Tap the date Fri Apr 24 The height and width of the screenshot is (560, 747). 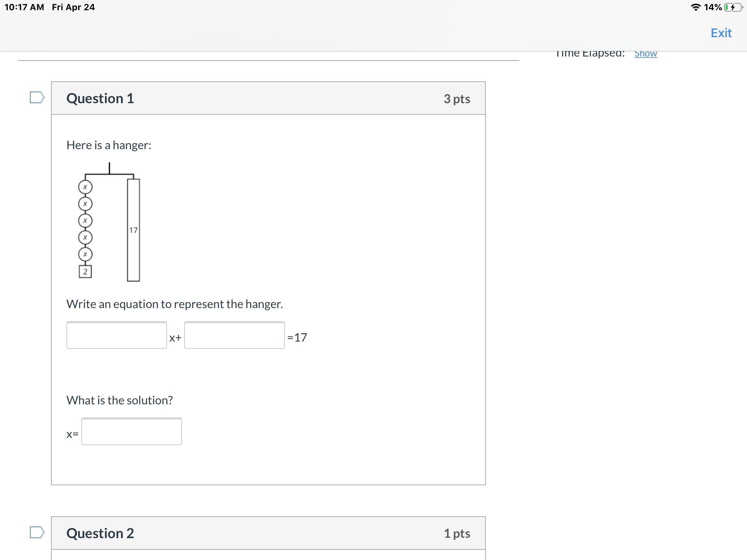73,7
